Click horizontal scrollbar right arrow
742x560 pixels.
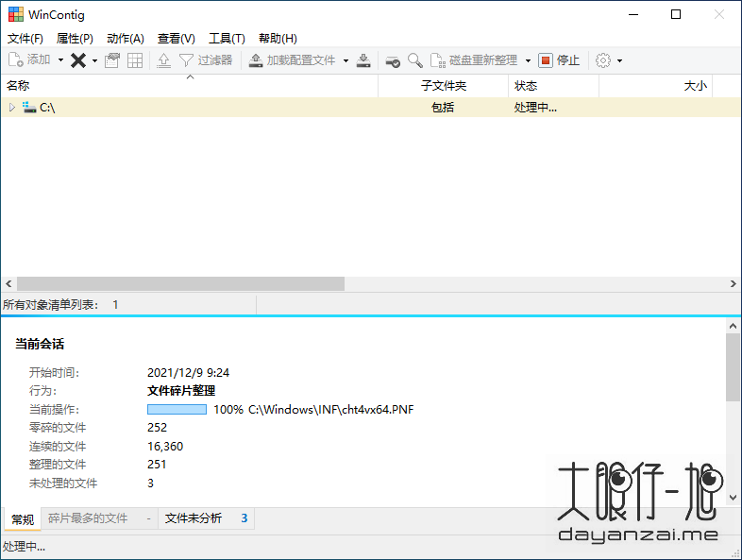coord(733,283)
